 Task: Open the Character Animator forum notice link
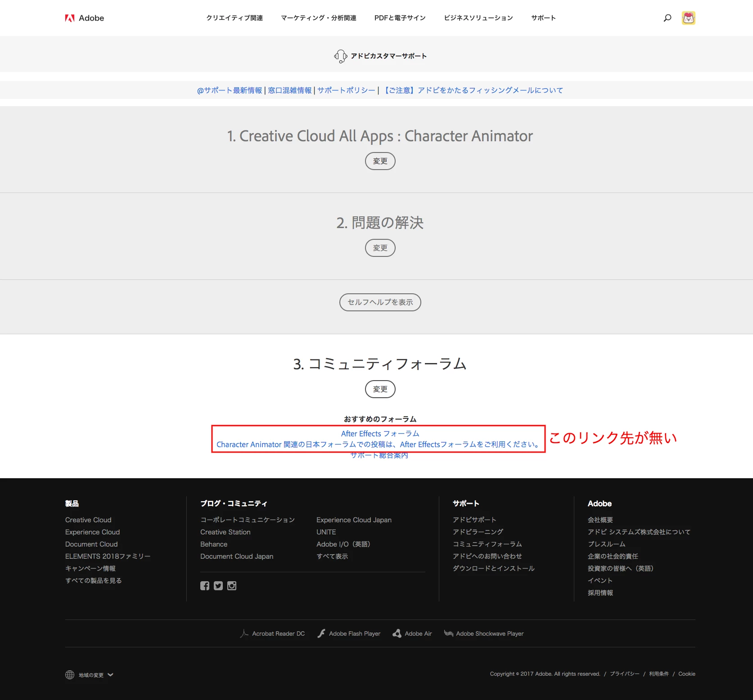click(379, 444)
